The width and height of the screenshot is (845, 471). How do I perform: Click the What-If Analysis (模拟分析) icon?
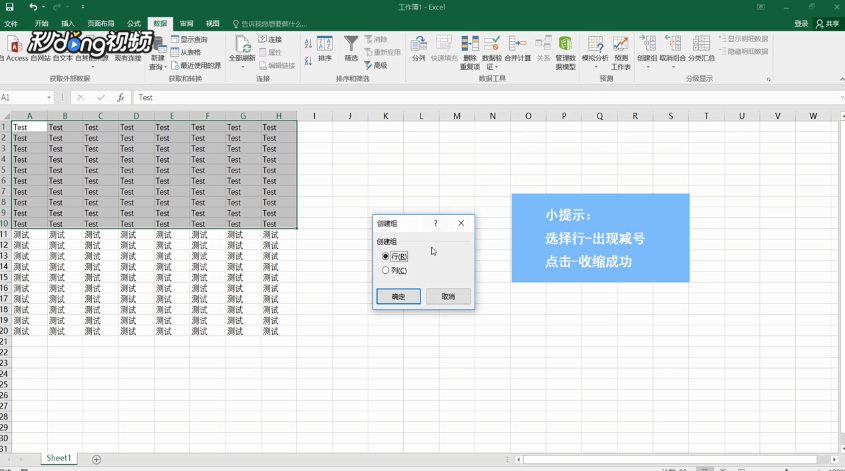(595, 46)
